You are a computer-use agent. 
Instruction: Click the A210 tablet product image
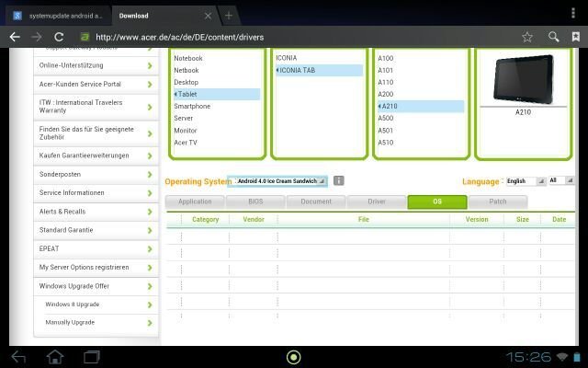[x=524, y=79]
